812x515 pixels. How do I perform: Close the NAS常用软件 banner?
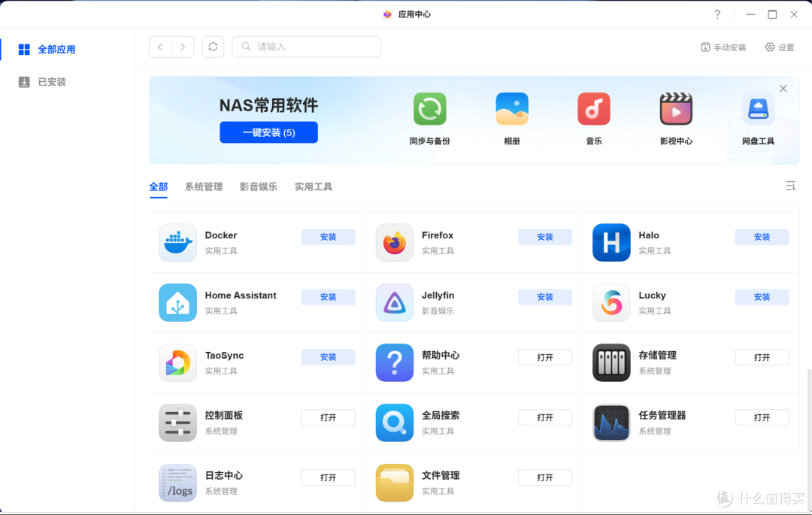pyautogui.click(x=783, y=89)
